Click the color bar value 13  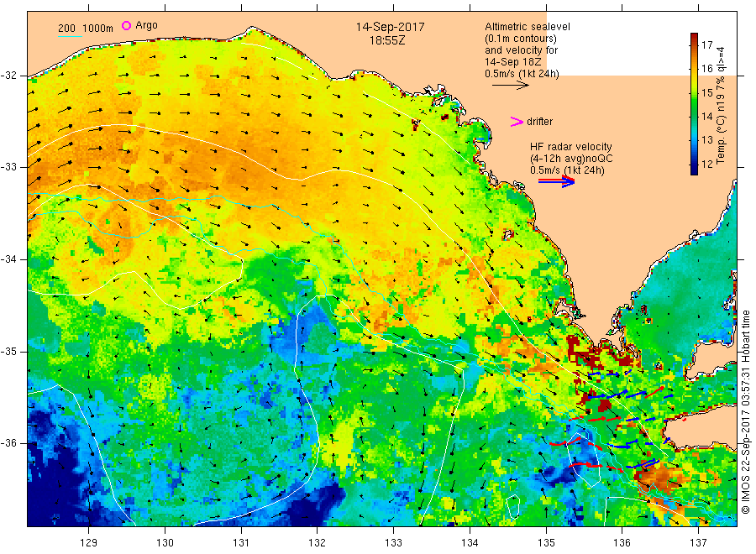(706, 139)
